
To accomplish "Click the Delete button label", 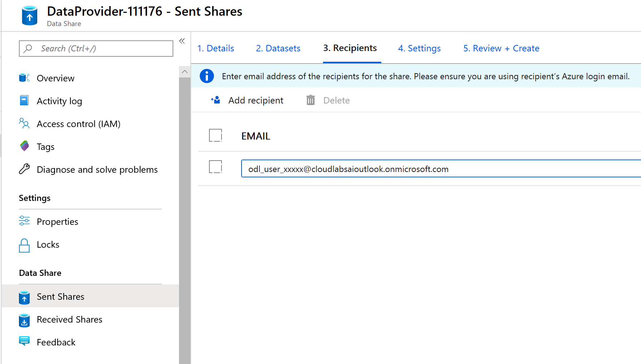I will (x=337, y=100).
